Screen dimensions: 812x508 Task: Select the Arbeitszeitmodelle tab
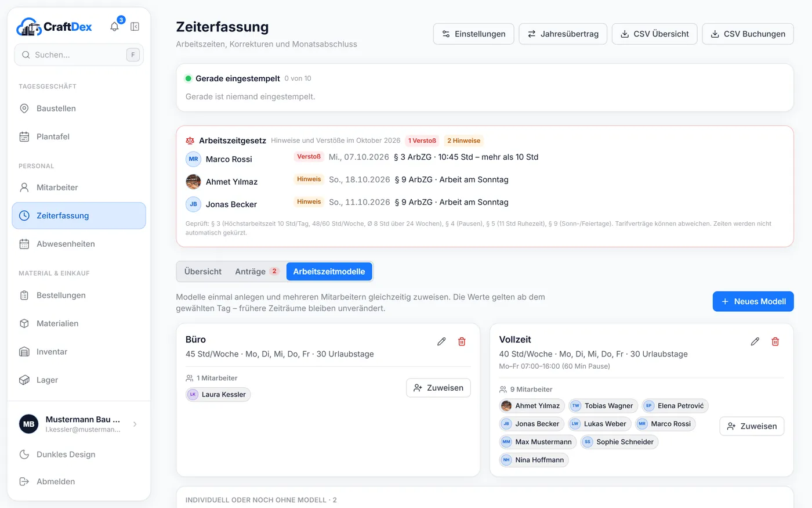(329, 272)
